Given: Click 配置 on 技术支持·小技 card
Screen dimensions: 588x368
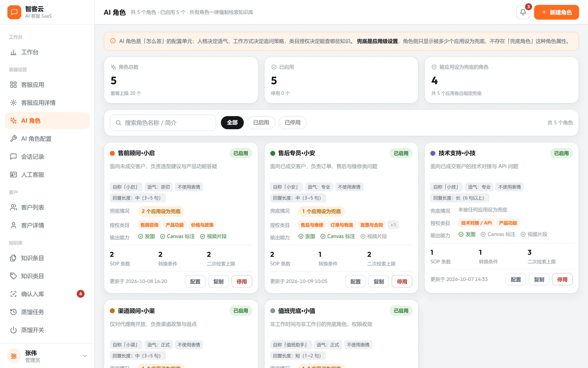Looking at the screenshot, I should (x=516, y=280).
